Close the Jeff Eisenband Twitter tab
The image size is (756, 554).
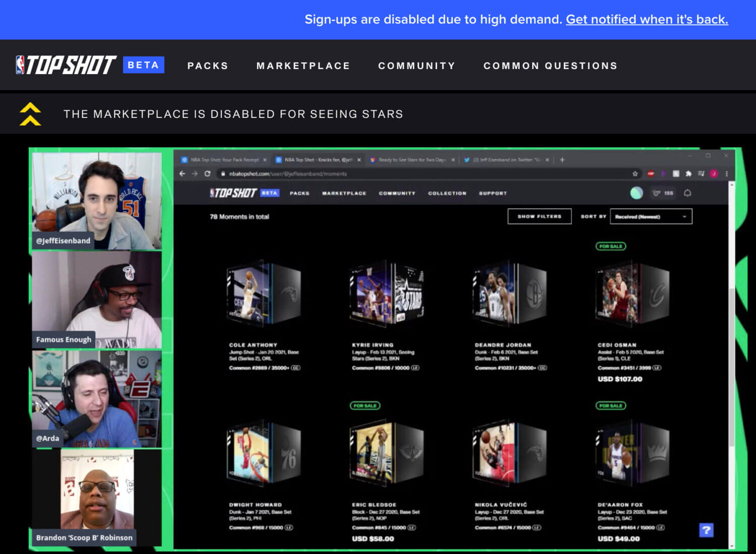547,160
